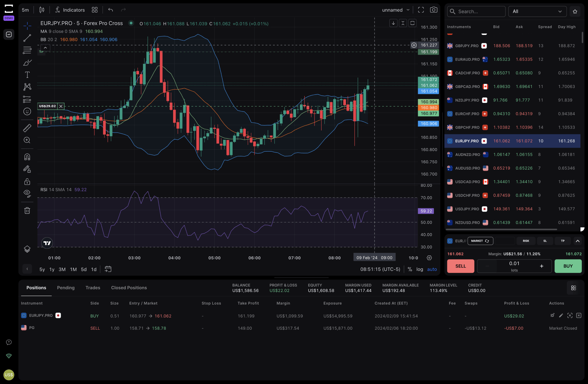Enable the magnet snap mode

(x=27, y=156)
